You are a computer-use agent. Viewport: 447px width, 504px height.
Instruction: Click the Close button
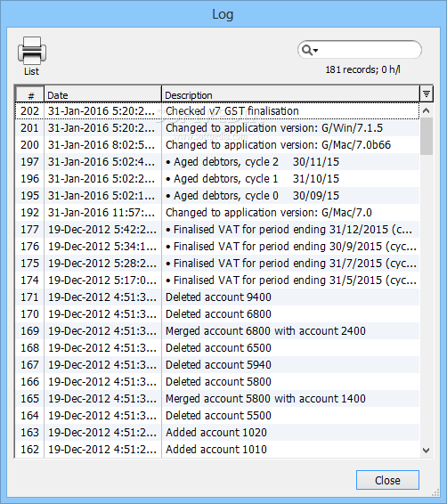(387, 480)
